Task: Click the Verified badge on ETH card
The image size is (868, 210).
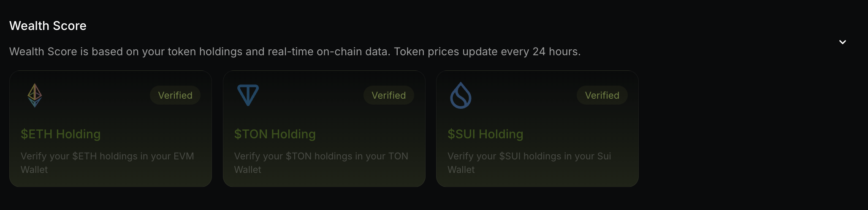Action: [x=175, y=95]
